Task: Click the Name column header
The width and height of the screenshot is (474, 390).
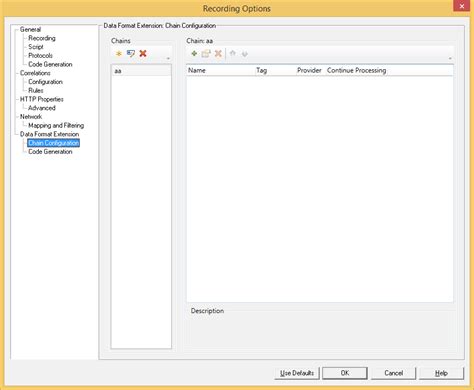Action: [x=221, y=70]
